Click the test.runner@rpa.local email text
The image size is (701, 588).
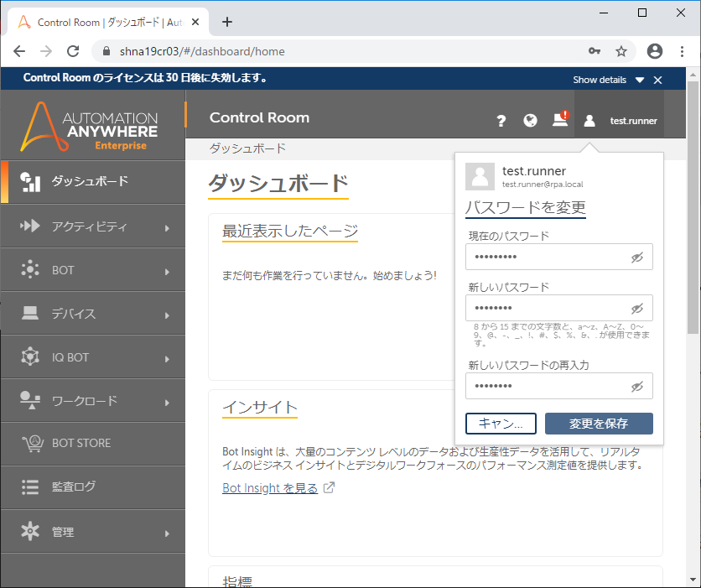point(543,185)
